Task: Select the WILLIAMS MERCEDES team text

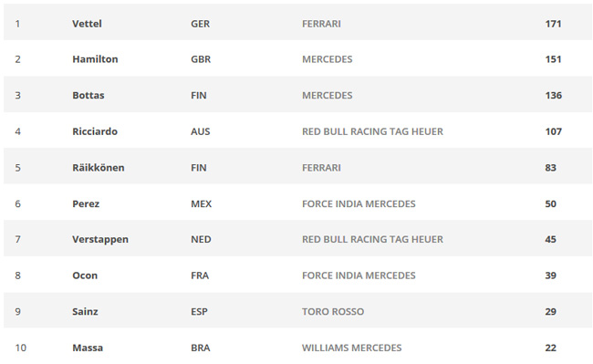Action: tap(352, 348)
